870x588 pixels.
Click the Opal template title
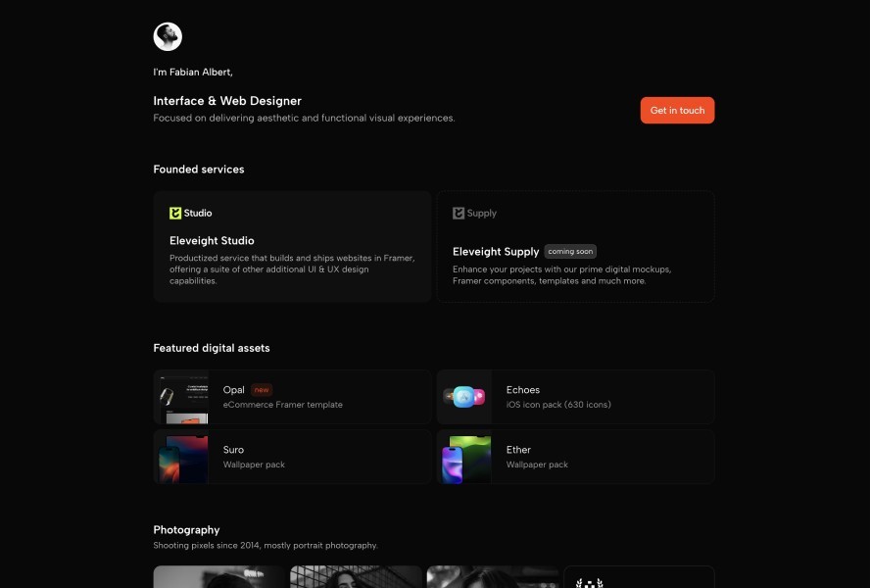pyautogui.click(x=233, y=390)
